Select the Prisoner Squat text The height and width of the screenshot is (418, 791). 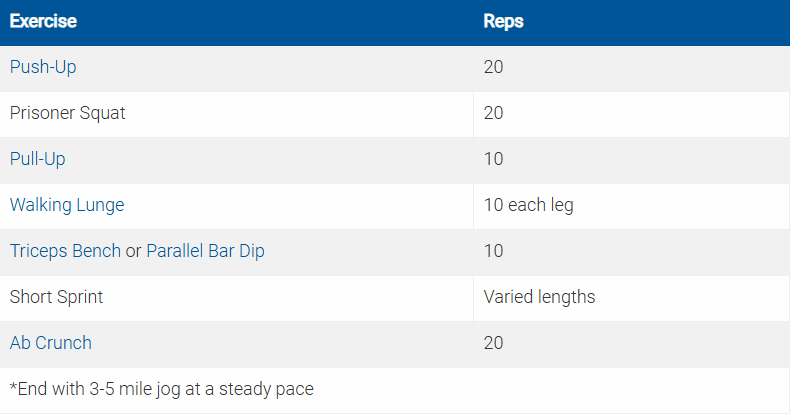click(x=67, y=113)
